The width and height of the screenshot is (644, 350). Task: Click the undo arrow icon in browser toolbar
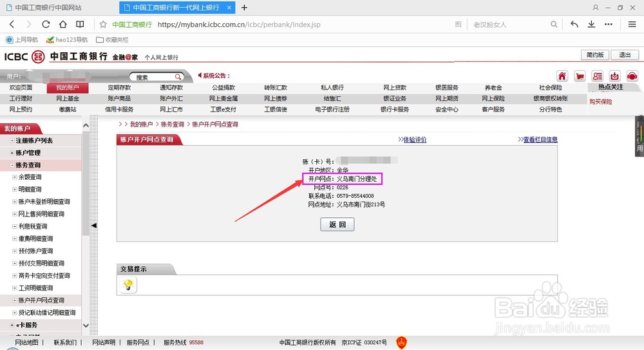574,24
